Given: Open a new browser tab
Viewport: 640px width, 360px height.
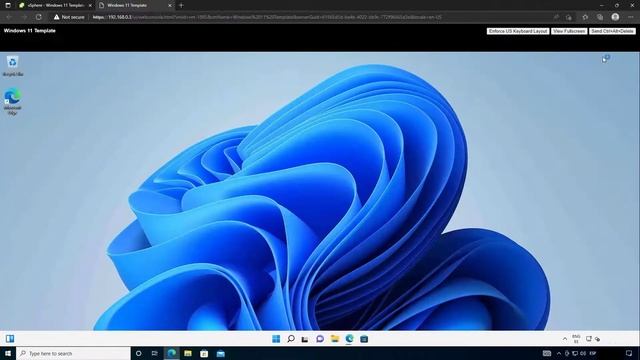Looking at the screenshot, I should [x=181, y=5].
